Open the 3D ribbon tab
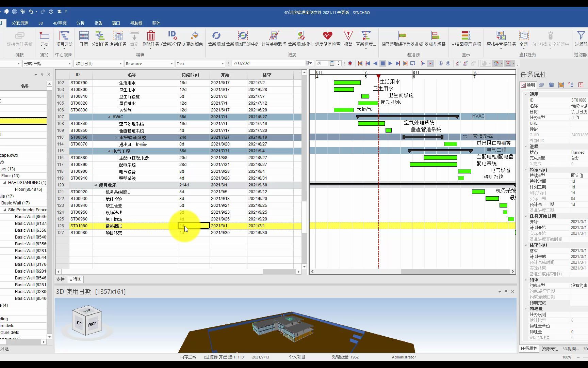This screenshot has width=588, height=368. pyautogui.click(x=41, y=23)
